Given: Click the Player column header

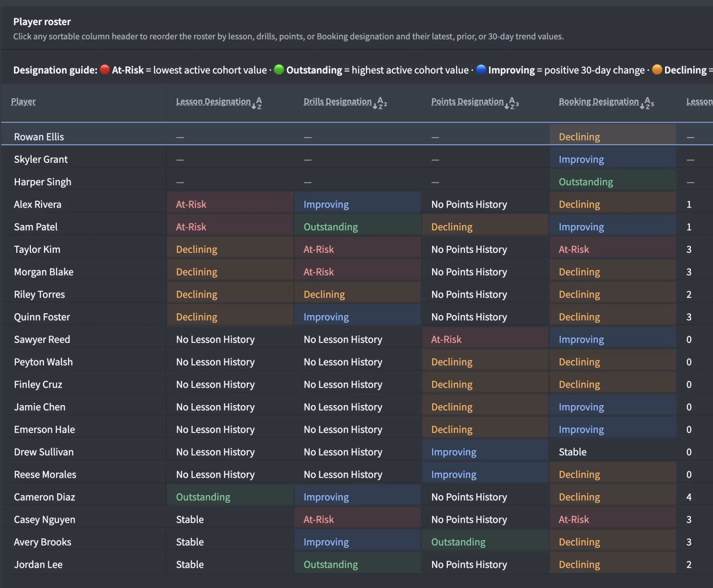Looking at the screenshot, I should (x=23, y=102).
